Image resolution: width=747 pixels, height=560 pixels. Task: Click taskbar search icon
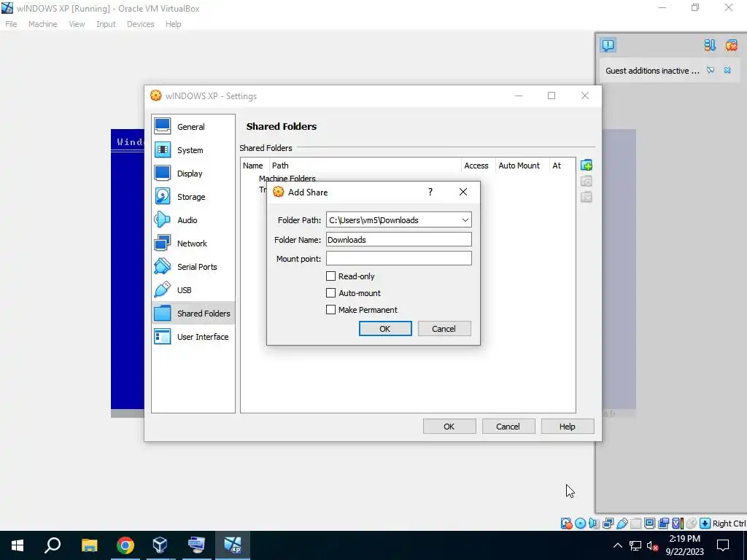tap(53, 545)
